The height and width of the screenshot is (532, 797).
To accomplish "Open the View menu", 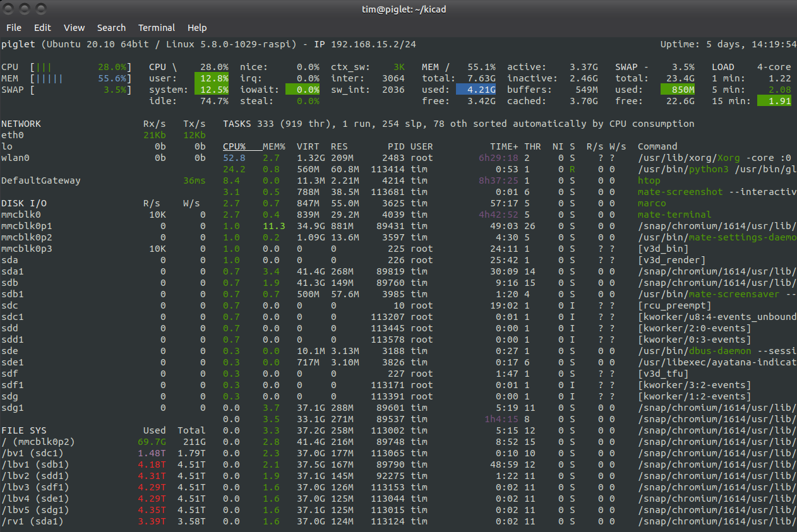I will pyautogui.click(x=74, y=28).
